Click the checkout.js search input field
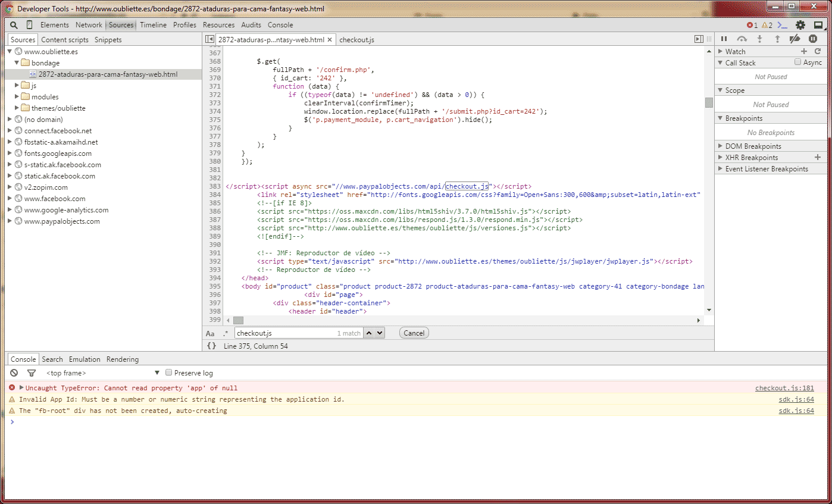This screenshot has height=504, width=832. click(x=284, y=333)
